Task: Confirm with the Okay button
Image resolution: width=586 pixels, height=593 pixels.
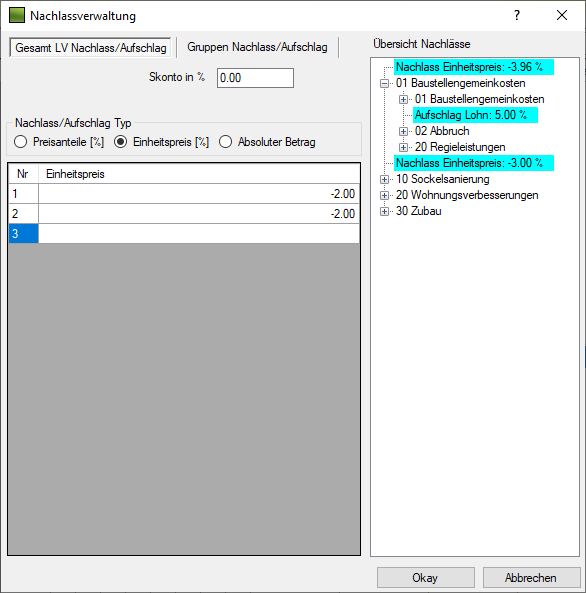Action: (x=426, y=578)
